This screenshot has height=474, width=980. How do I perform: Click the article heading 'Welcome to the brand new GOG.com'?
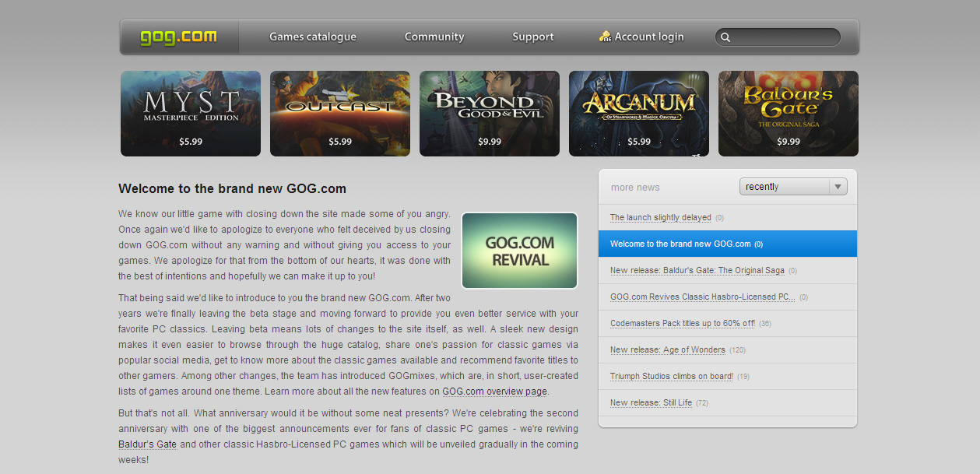coord(232,188)
